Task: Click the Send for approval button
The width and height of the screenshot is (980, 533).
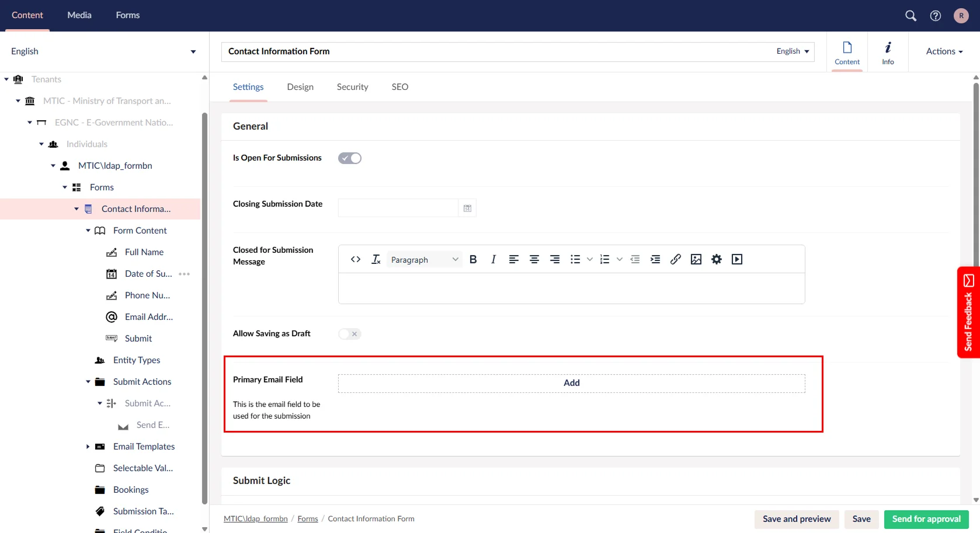Action: [926, 519]
